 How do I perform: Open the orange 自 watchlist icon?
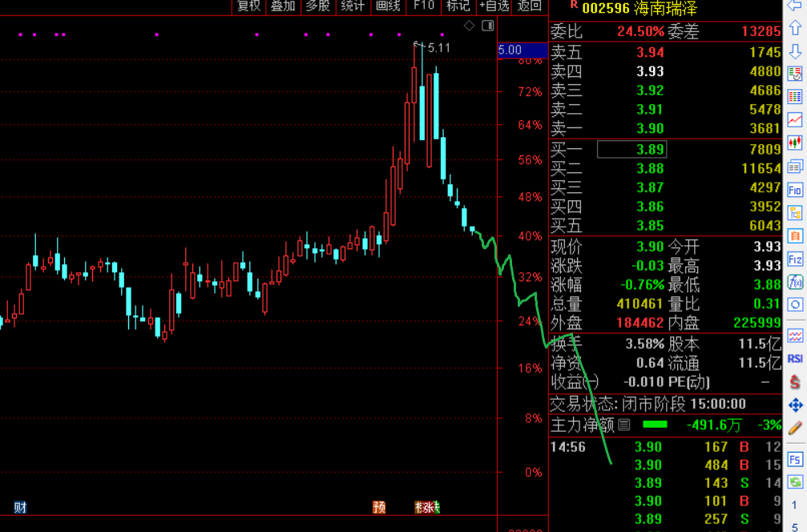tap(795, 236)
